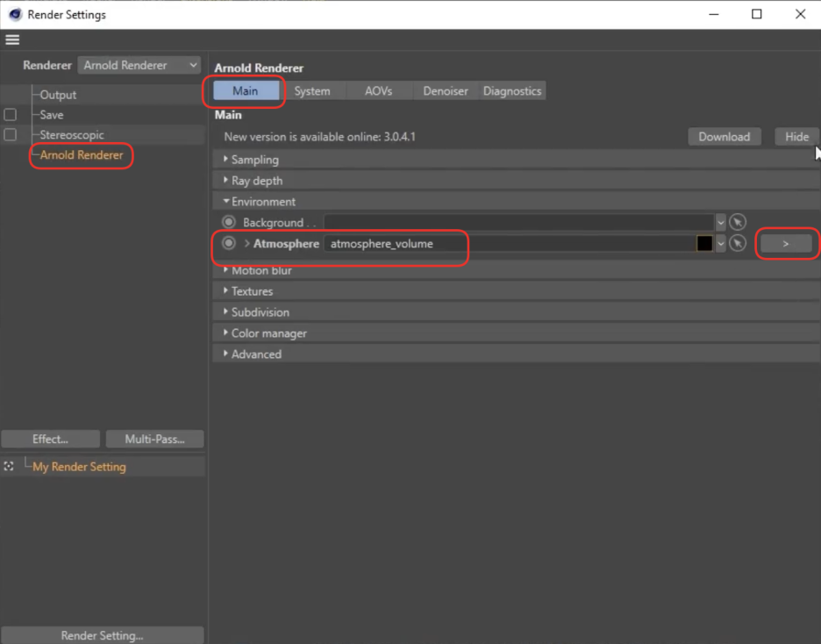This screenshot has width=821, height=644.
Task: Expand the Textures section
Action: click(x=225, y=290)
